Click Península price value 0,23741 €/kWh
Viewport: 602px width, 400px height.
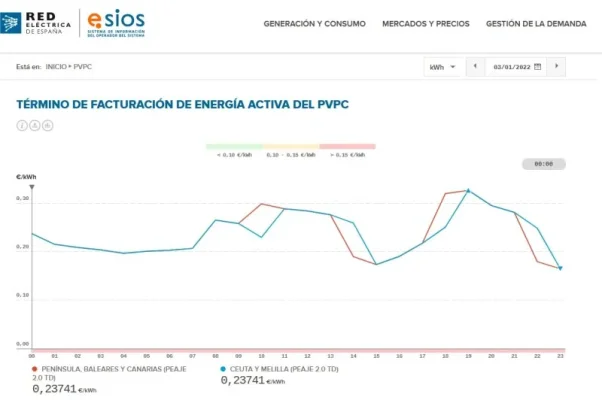[64, 389]
